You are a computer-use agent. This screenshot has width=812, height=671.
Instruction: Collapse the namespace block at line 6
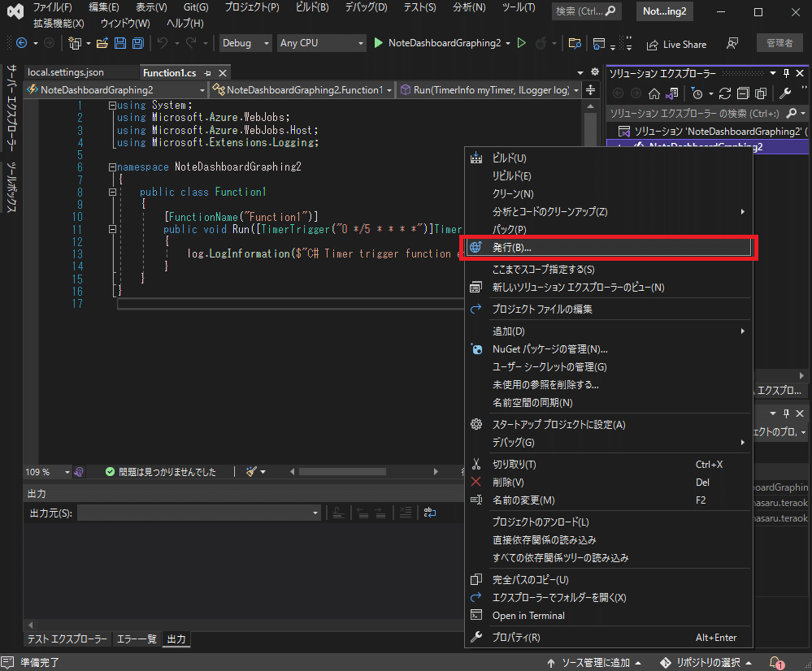coord(112,167)
